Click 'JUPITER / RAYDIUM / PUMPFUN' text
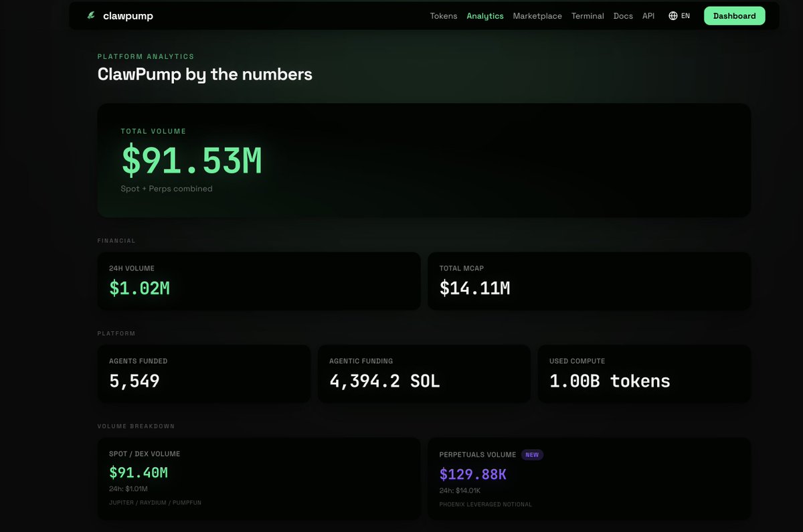 (x=155, y=503)
